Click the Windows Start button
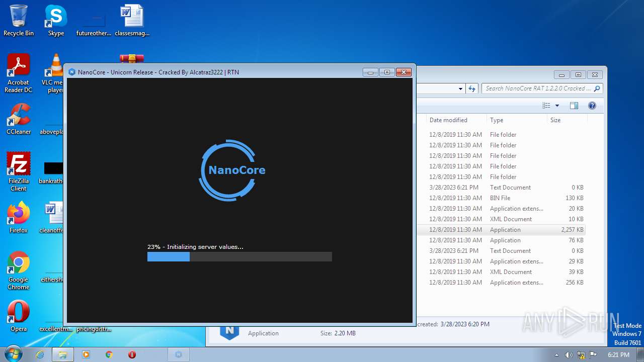This screenshot has width=644, height=362. coord(14,354)
